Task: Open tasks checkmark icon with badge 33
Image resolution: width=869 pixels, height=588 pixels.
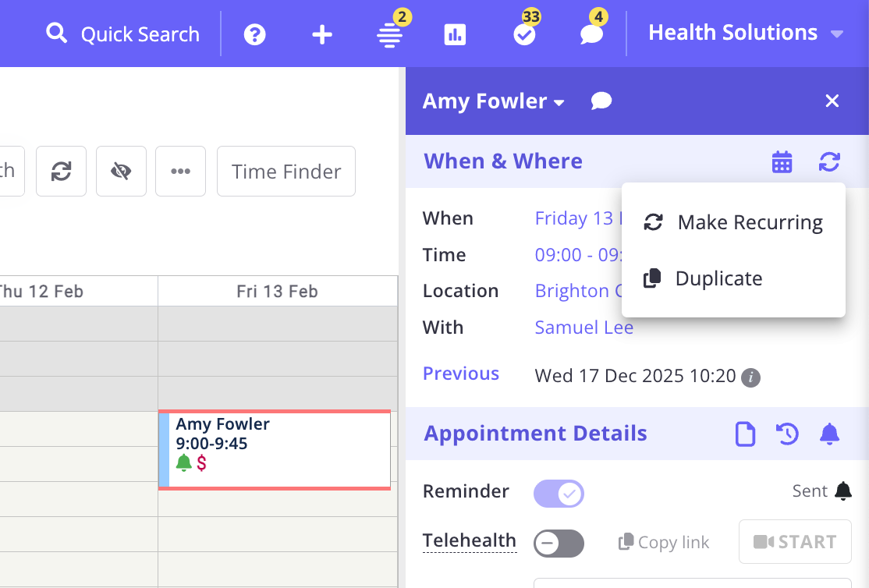Action: [x=524, y=35]
